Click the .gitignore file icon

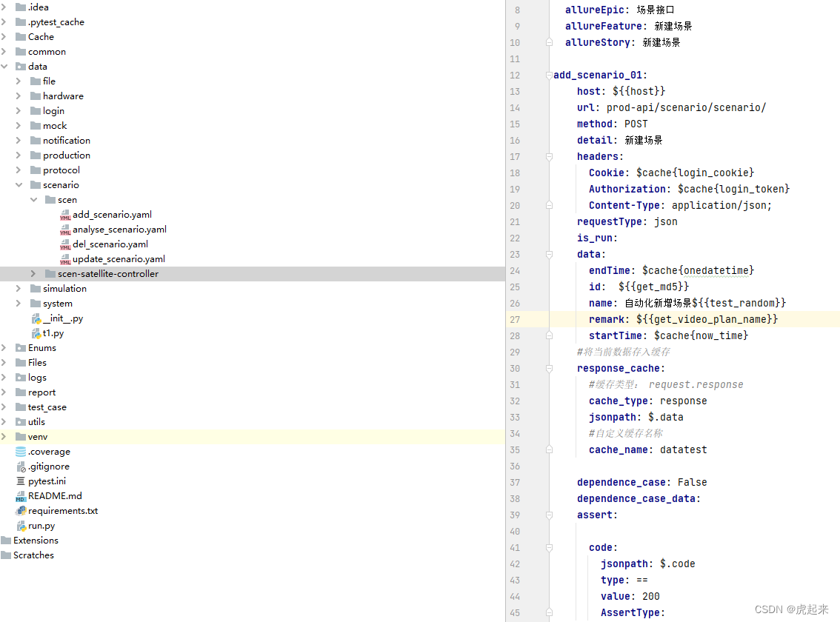[x=21, y=466]
